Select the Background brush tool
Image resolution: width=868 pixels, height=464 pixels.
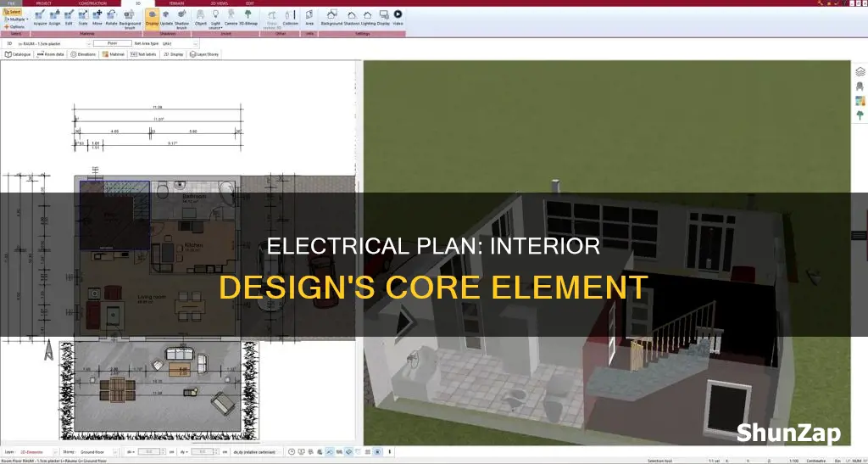click(x=129, y=19)
